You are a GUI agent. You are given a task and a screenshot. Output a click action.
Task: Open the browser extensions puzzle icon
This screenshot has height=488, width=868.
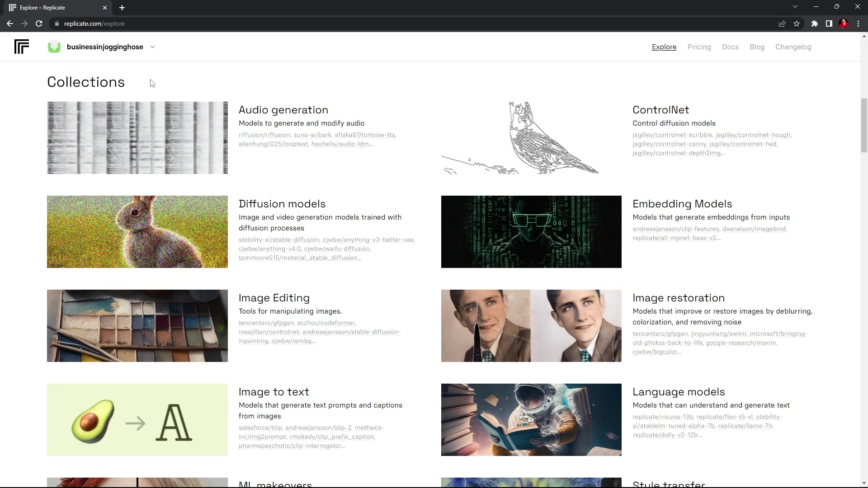click(x=815, y=23)
